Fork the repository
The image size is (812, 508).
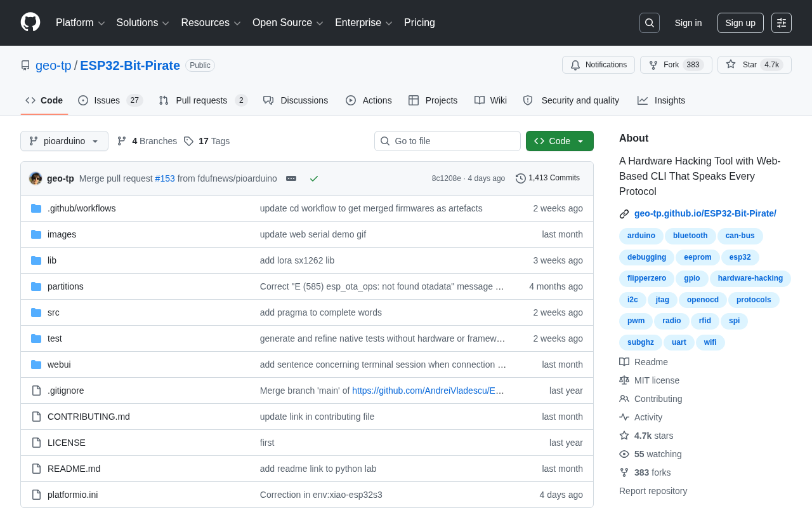pos(676,65)
